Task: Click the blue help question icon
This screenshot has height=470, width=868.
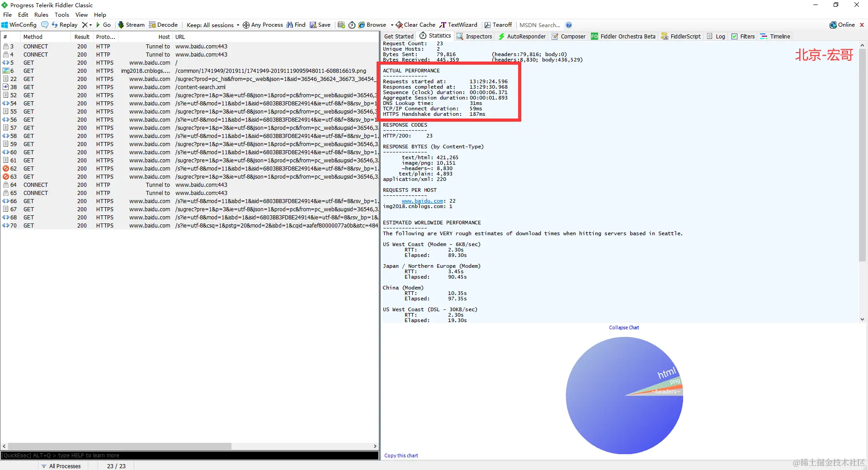Action: tap(569, 25)
